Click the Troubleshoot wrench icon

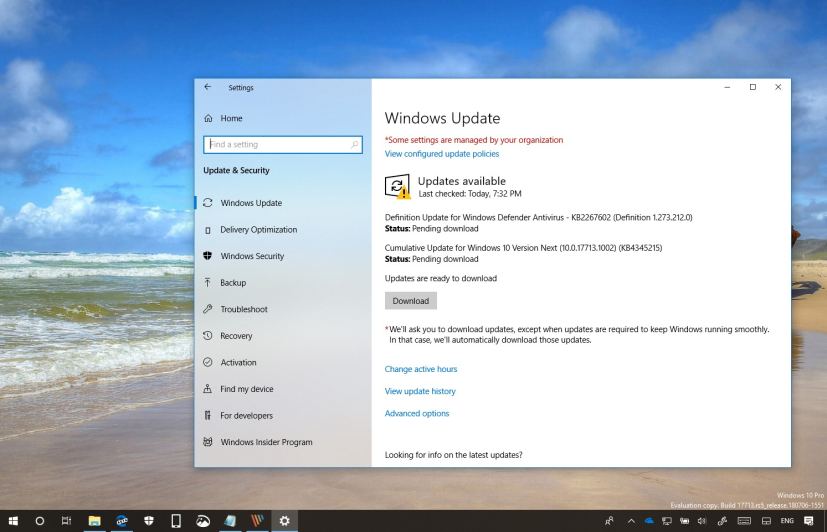coord(208,309)
